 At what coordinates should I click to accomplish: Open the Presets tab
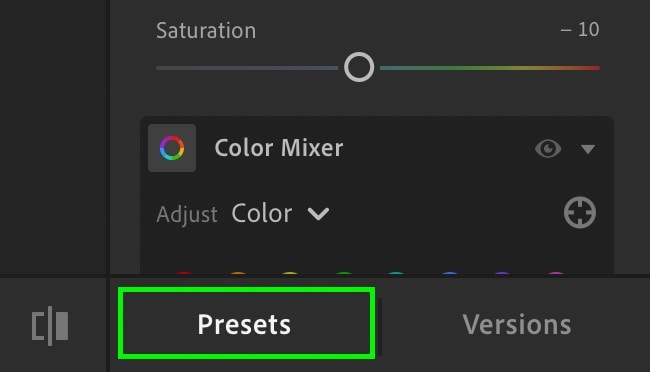[247, 323]
